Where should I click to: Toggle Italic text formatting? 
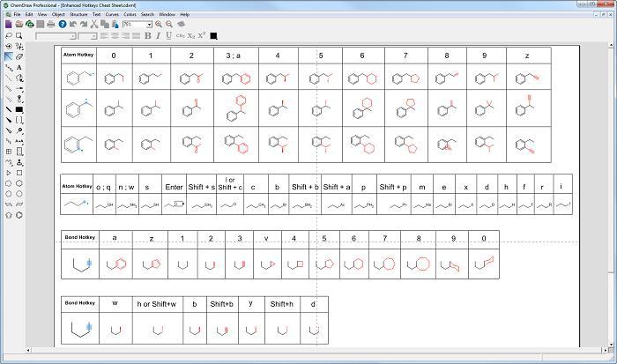[158, 36]
